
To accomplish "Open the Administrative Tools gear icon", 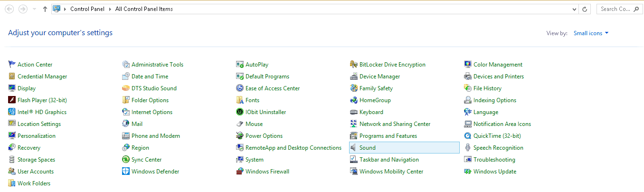I will point(126,64).
